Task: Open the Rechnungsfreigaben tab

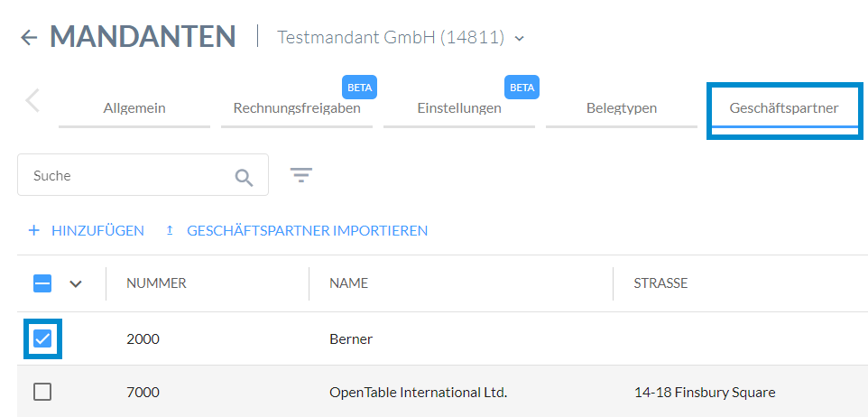Action: tap(297, 108)
